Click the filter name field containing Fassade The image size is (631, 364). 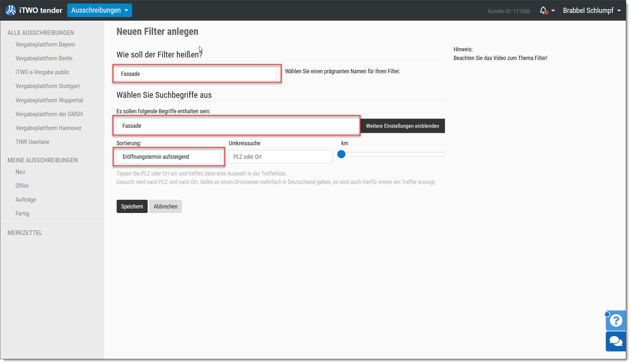(196, 74)
